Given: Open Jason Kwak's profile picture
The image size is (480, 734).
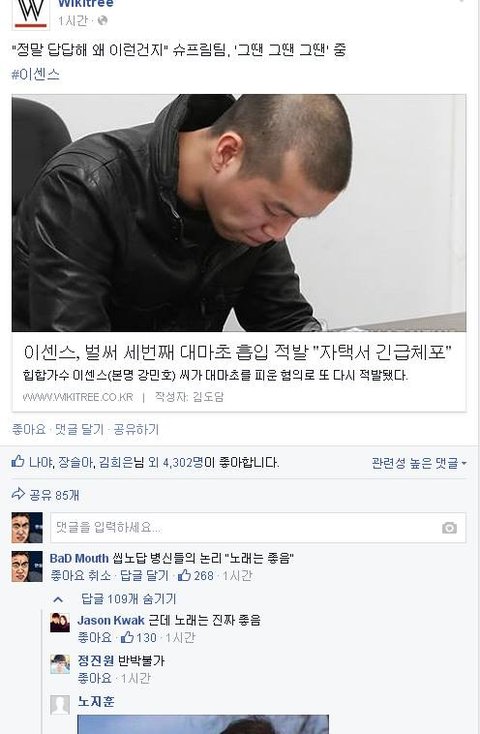Looking at the screenshot, I should pyautogui.click(x=60, y=623).
